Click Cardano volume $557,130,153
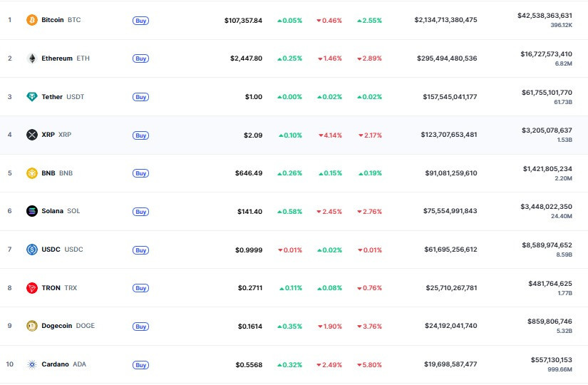Viewport: 588px width, 385px height. tap(551, 360)
